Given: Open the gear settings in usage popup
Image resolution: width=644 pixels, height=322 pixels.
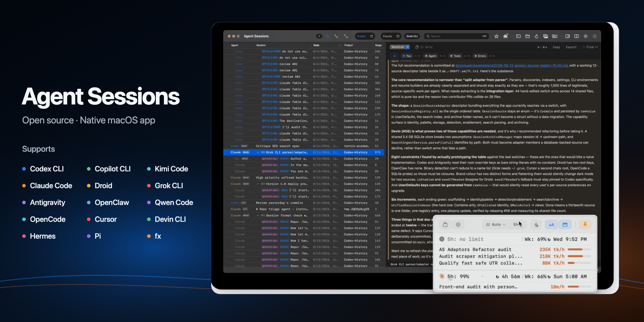Looking at the screenshot, I should (458, 225).
